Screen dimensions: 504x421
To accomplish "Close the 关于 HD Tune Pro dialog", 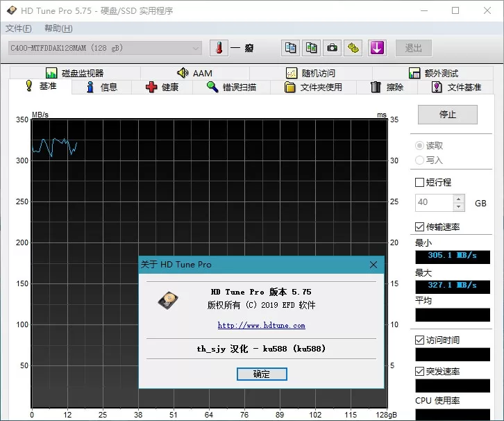I will 373,265.
